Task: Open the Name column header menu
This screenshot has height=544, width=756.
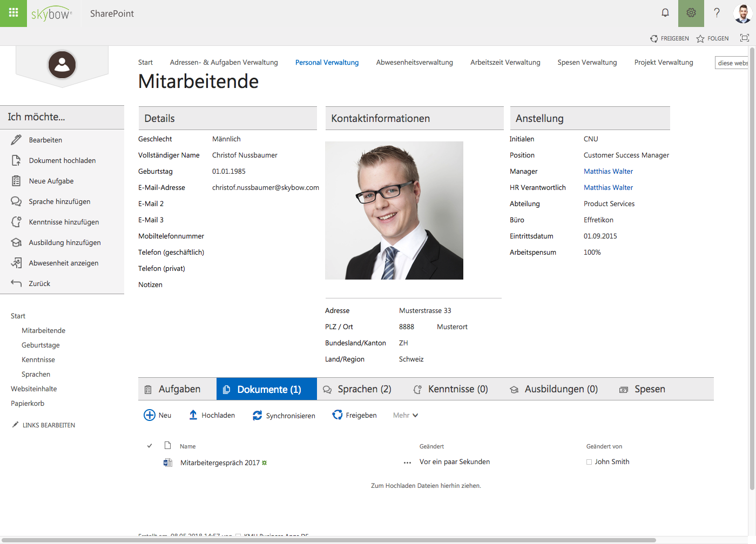Action: pos(188,446)
